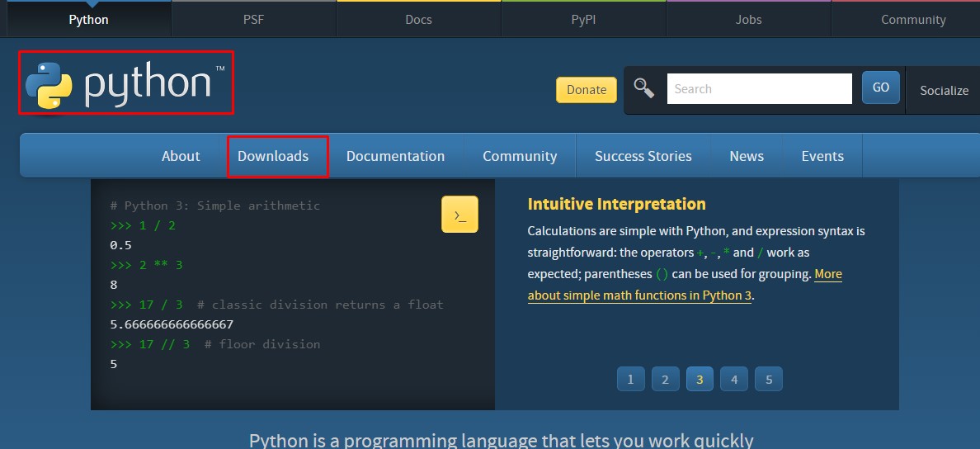Launch the interactive shell button

pyautogui.click(x=459, y=215)
